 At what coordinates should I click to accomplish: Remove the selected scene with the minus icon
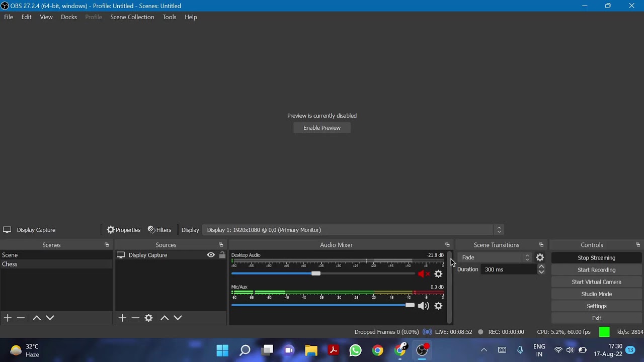[21, 318]
